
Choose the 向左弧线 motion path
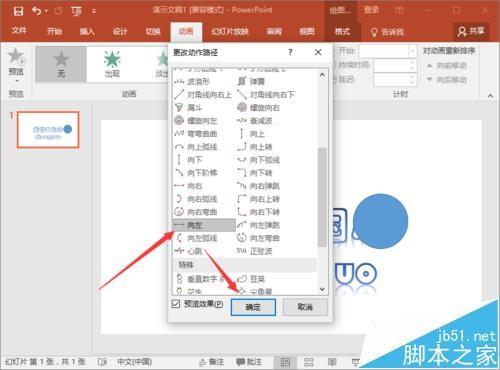(196, 238)
